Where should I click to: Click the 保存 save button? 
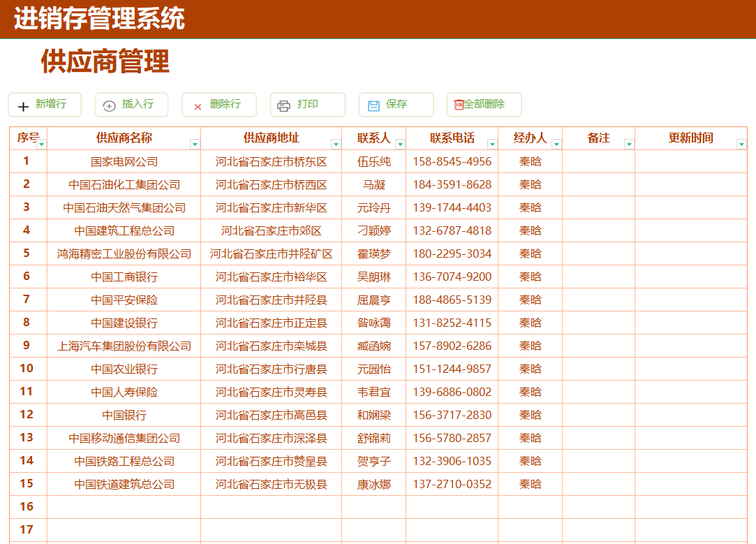[396, 105]
